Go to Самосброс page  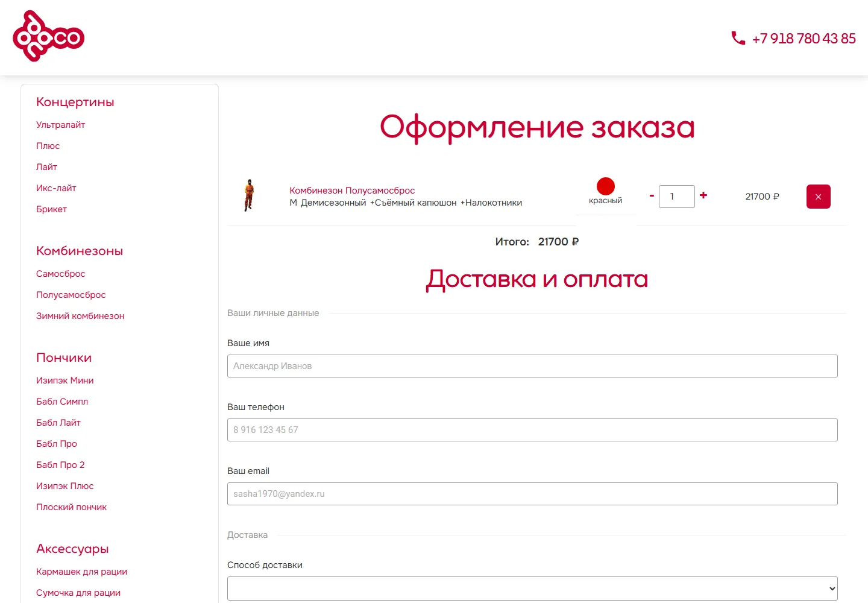60,274
